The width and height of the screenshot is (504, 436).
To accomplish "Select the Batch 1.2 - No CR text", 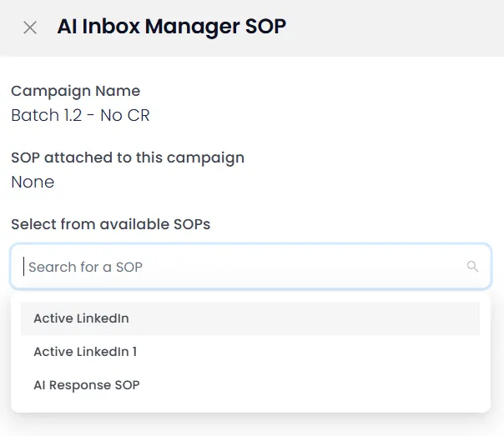I will (80, 115).
